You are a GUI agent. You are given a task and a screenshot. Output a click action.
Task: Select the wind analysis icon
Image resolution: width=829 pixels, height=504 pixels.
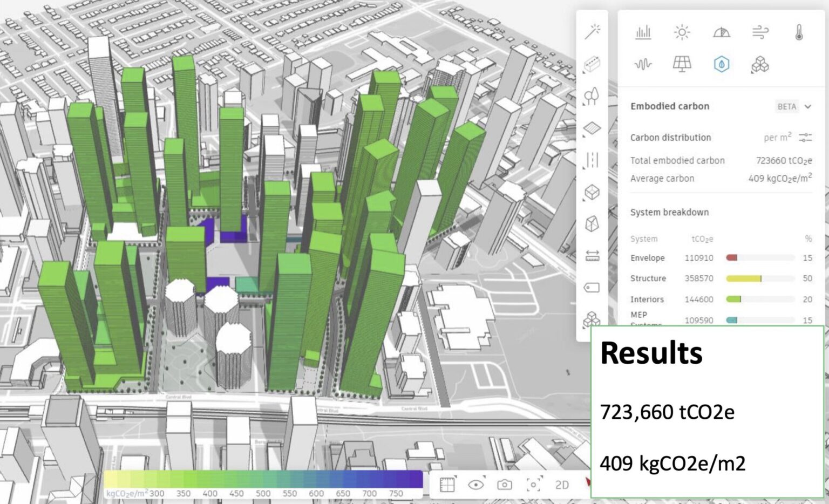(x=762, y=32)
